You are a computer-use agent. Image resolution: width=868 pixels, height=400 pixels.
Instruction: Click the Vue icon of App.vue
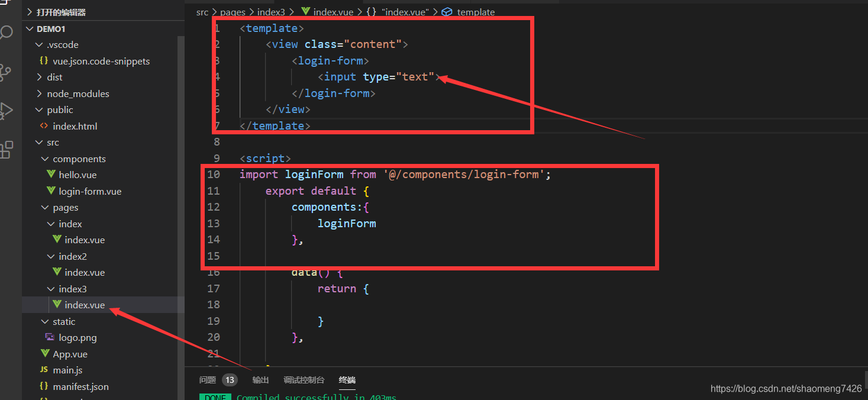coord(45,354)
